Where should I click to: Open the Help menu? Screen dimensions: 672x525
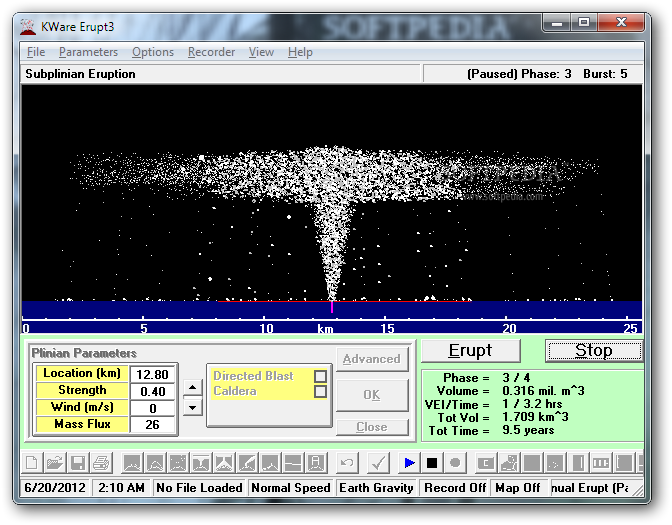point(300,52)
